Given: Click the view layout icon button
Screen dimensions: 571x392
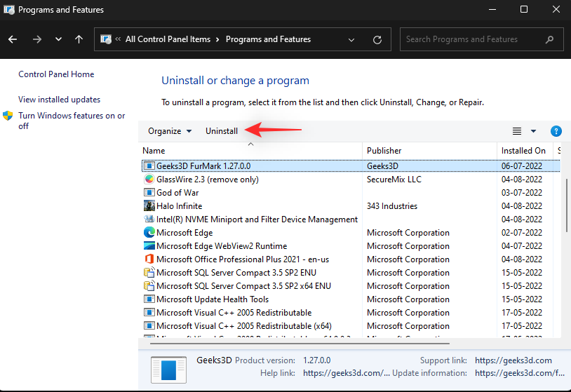Looking at the screenshot, I should click(517, 131).
